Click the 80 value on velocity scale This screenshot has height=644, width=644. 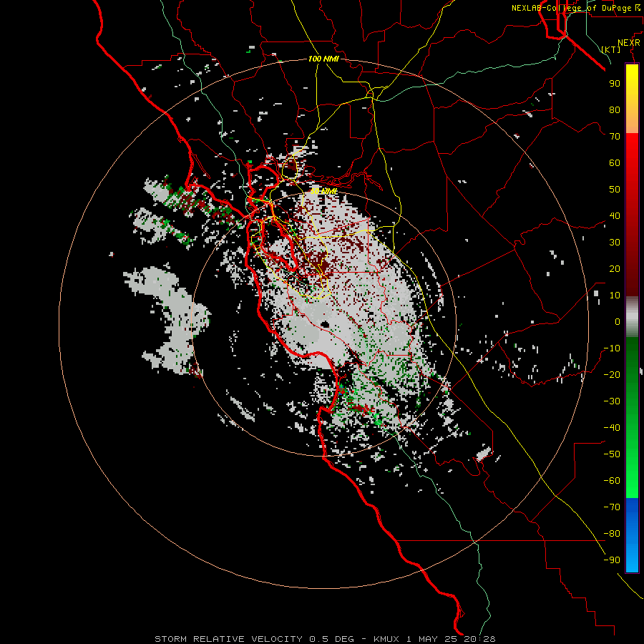pos(615,110)
